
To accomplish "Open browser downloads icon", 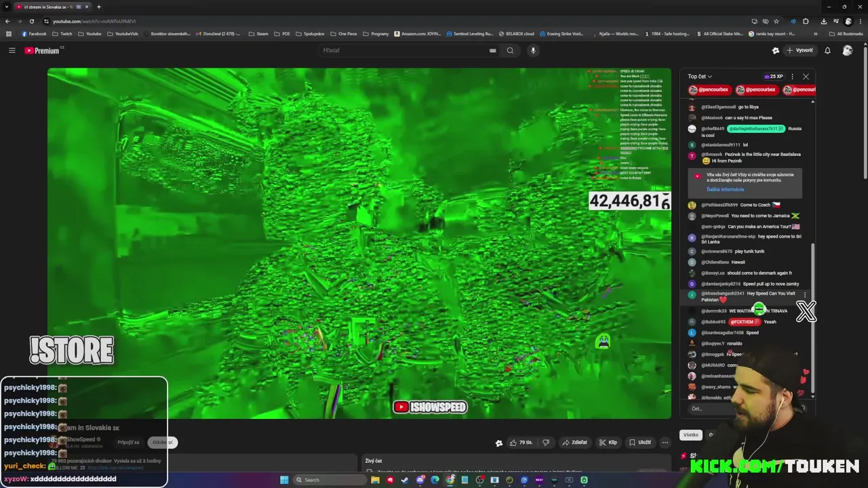I will coord(823,21).
